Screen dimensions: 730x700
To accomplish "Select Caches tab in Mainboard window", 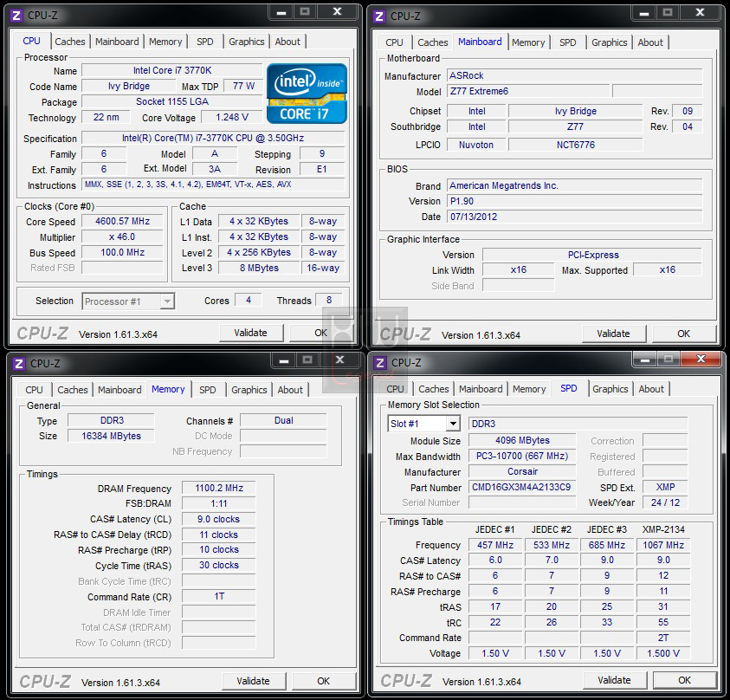I will tap(432, 42).
